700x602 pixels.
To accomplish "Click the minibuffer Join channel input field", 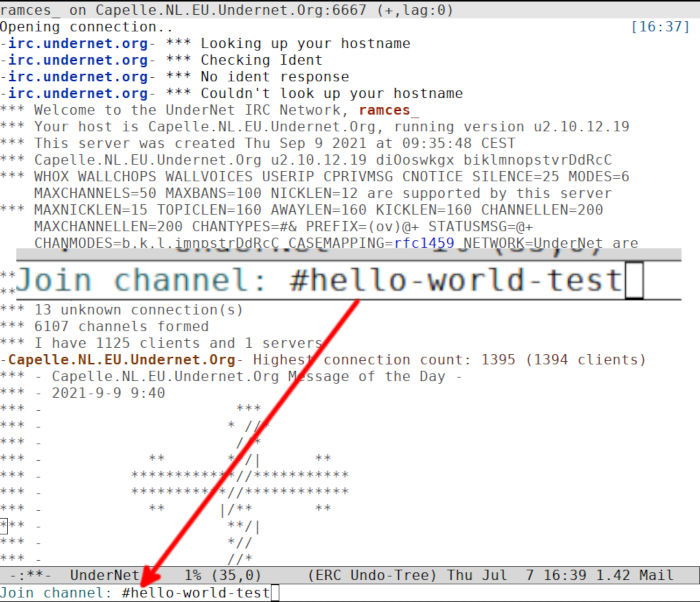I will [350, 593].
